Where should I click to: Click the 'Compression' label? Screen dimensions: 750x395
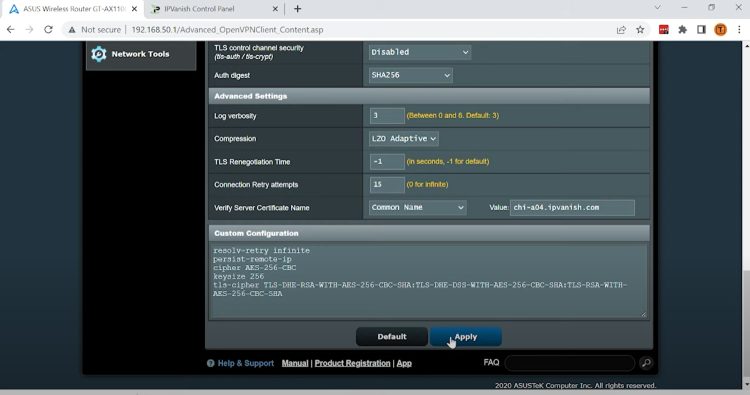[x=235, y=139]
